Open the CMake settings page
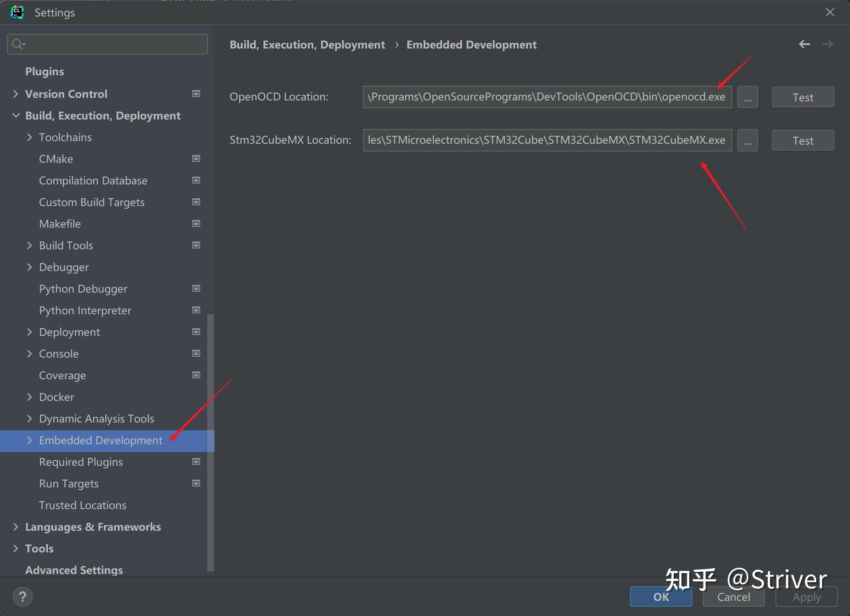The width and height of the screenshot is (850, 616). (x=56, y=159)
